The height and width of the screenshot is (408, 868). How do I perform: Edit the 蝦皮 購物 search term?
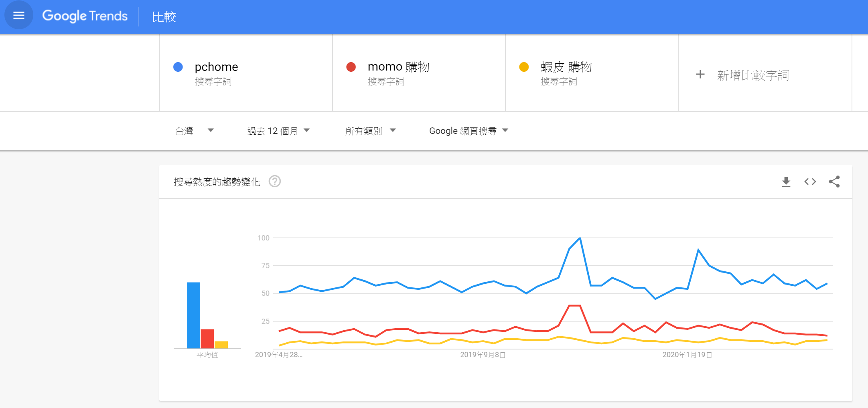(x=566, y=67)
